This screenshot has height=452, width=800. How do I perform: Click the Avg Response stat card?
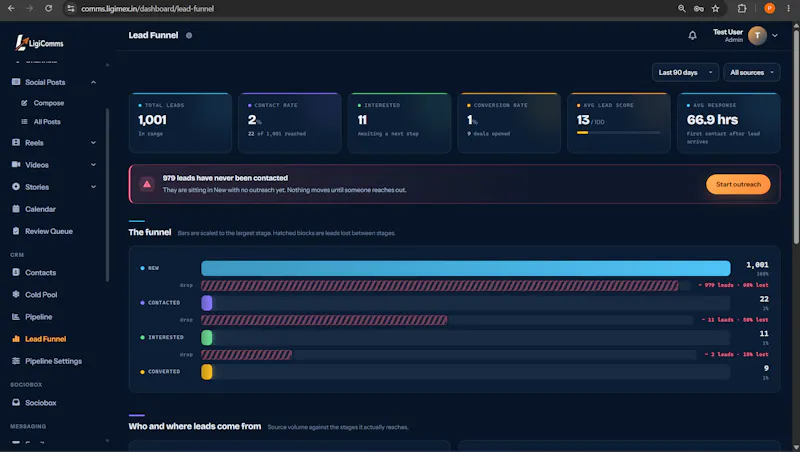click(729, 123)
